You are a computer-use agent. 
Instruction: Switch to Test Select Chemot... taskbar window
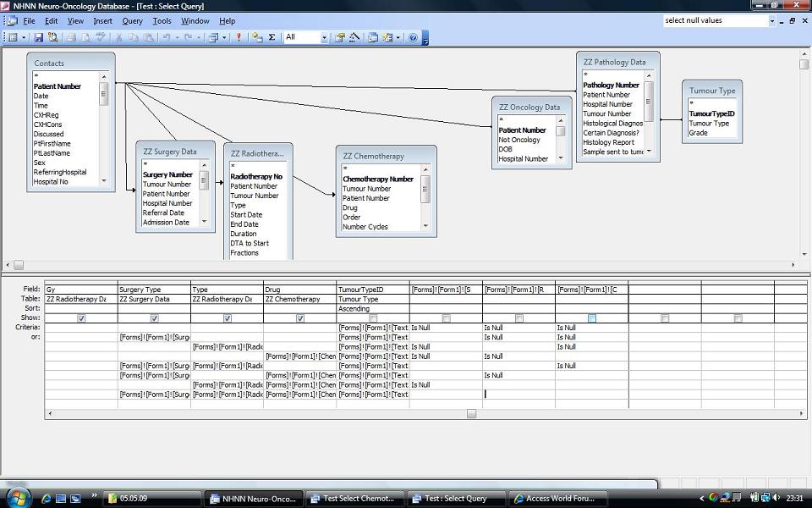coord(355,499)
